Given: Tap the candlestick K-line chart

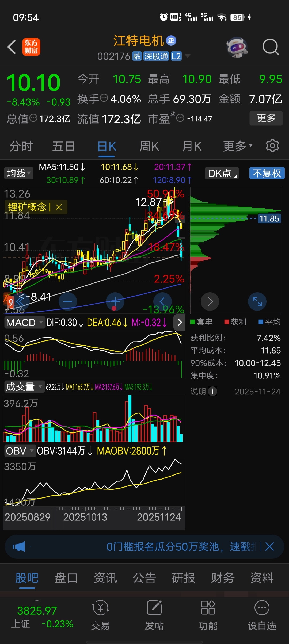Looking at the screenshot, I should tap(94, 250).
